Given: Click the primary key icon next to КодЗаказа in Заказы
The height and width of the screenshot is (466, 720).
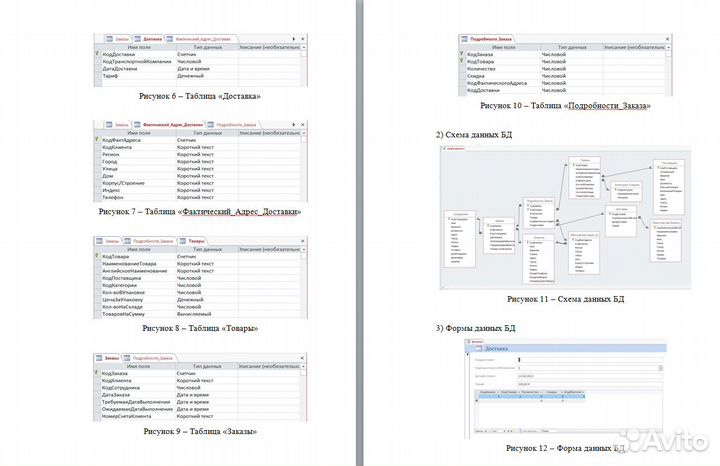Looking at the screenshot, I should click(96, 373).
